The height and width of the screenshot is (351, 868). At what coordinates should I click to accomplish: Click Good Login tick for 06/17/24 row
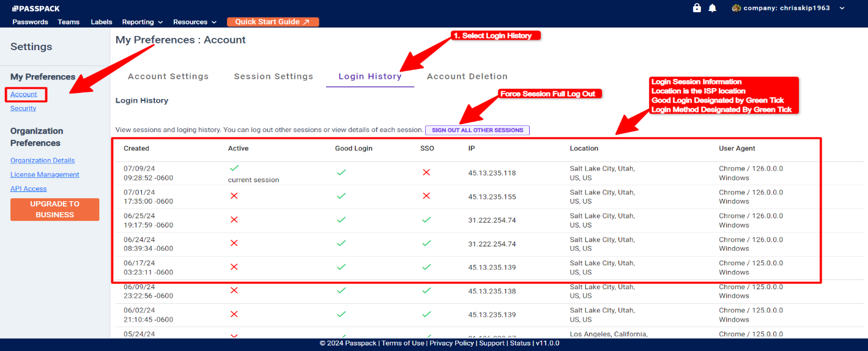coord(341,267)
